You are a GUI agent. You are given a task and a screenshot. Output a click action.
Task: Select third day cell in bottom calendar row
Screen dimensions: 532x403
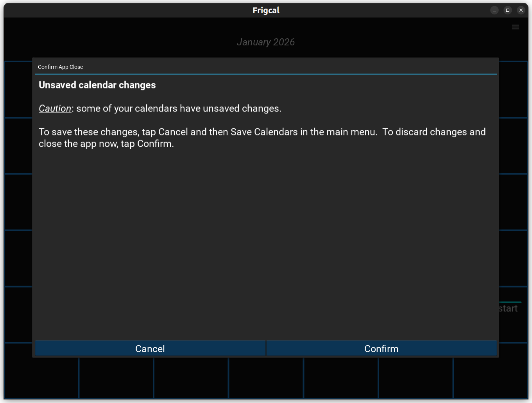[191, 378]
